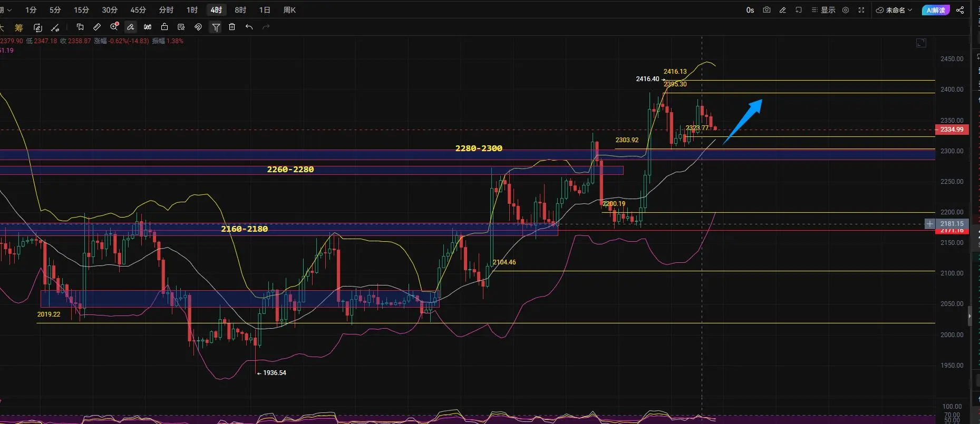Screen dimensions: 980x424
Task: Click the 2019.22 level label
Action: pos(48,314)
